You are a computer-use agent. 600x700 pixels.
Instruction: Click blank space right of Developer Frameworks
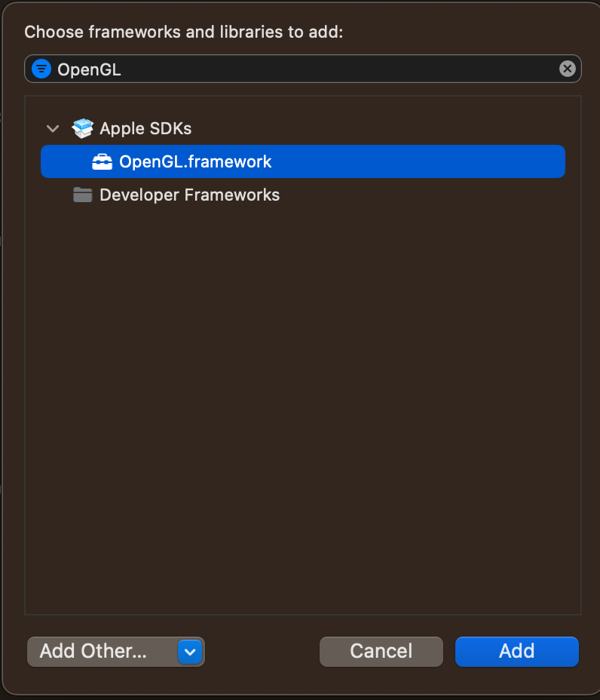tap(424, 195)
